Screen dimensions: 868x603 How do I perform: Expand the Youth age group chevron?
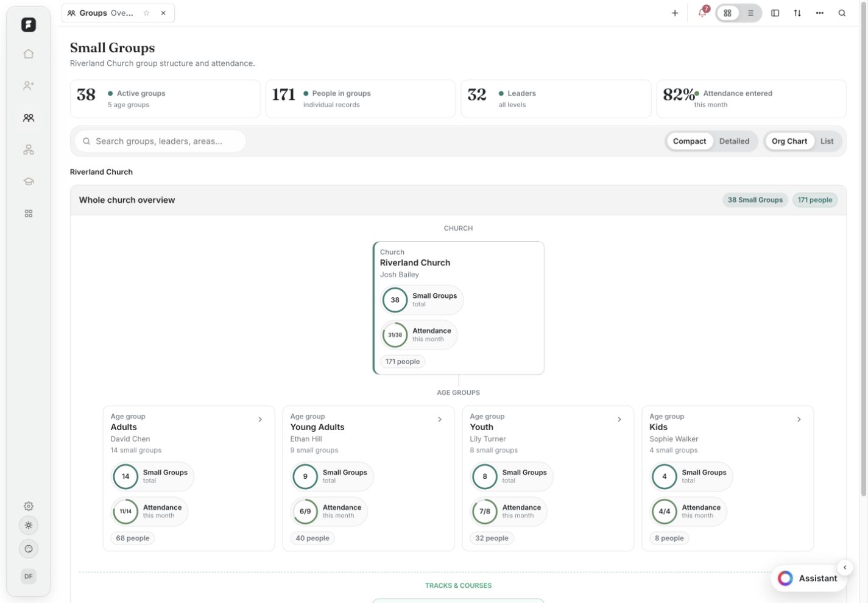pyautogui.click(x=619, y=420)
